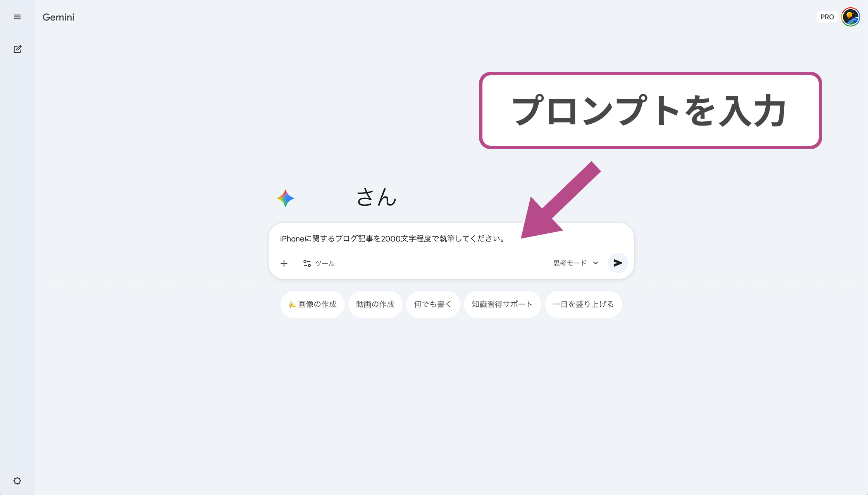Open the sidebar hamburger menu
Screen dimensions: 868x495
(17, 17)
